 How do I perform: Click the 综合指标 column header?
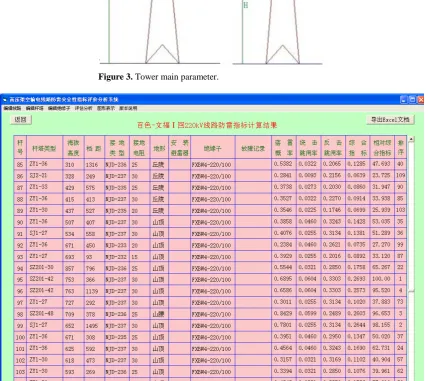(357, 147)
